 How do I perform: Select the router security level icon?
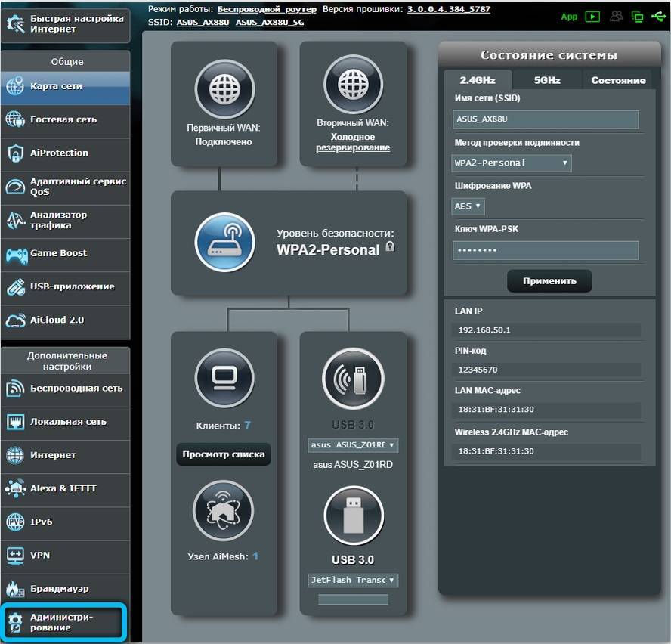[x=224, y=243]
